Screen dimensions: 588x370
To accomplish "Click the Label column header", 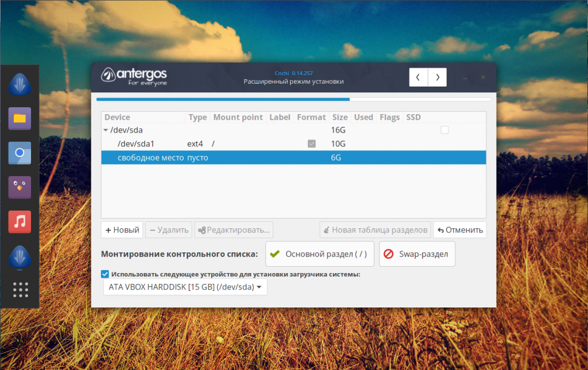I will [x=280, y=117].
